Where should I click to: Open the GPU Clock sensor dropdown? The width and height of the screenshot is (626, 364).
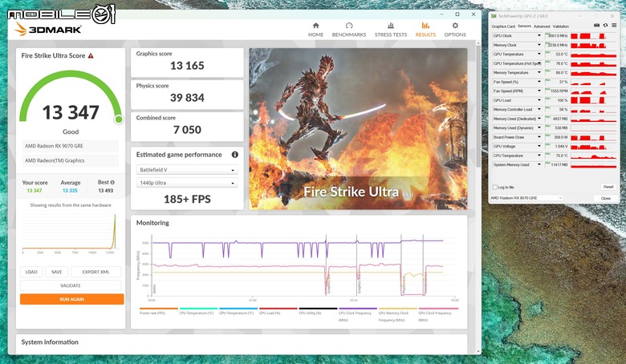pyautogui.click(x=539, y=36)
